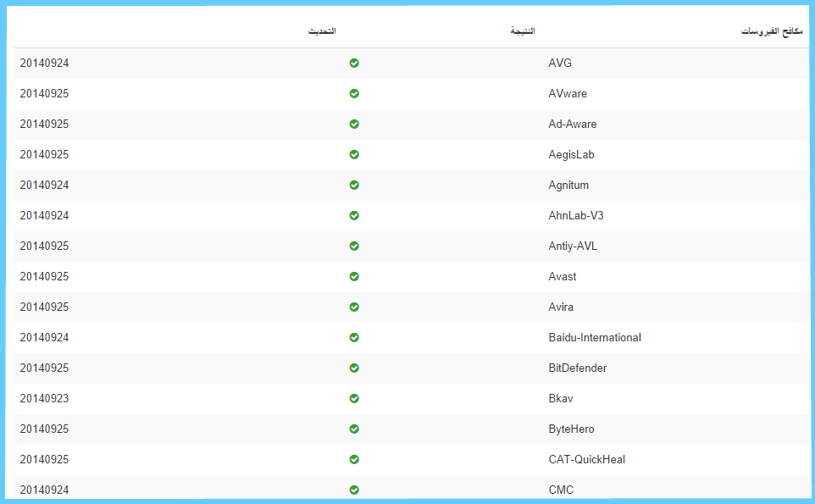Click date 20140924 in AhnLab-V3 row
Viewport: 815px width, 504px height.
coord(44,216)
